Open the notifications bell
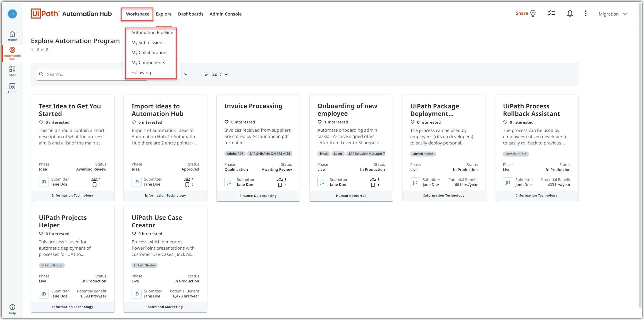The height and width of the screenshot is (320, 644). [570, 14]
